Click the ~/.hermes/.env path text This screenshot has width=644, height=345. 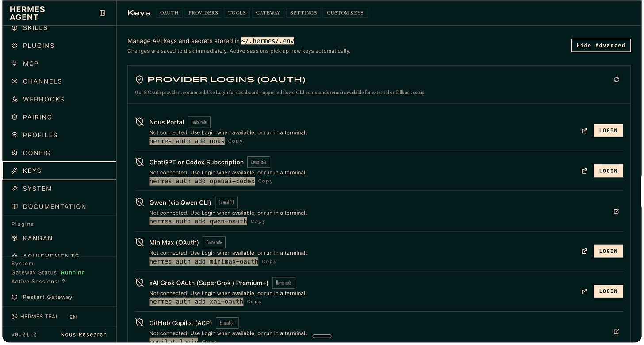click(x=268, y=41)
